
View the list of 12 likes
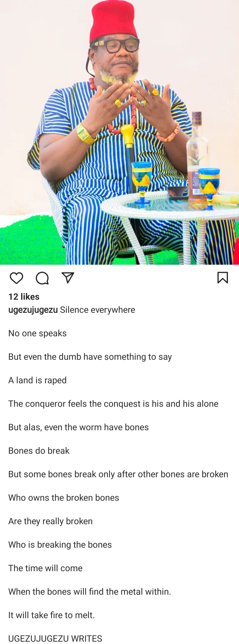tap(24, 297)
